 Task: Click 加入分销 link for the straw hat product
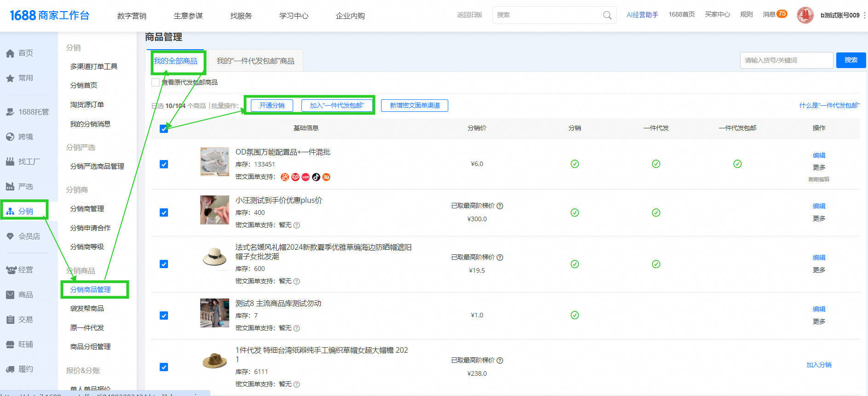point(819,365)
